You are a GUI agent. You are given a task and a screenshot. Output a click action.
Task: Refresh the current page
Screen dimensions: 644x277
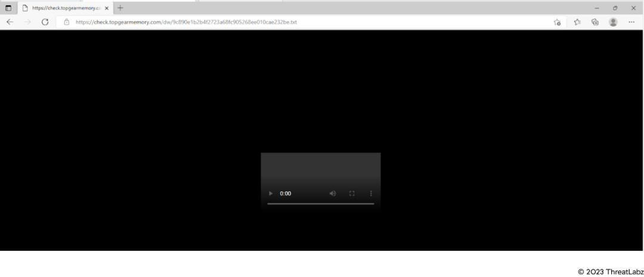coord(45,22)
